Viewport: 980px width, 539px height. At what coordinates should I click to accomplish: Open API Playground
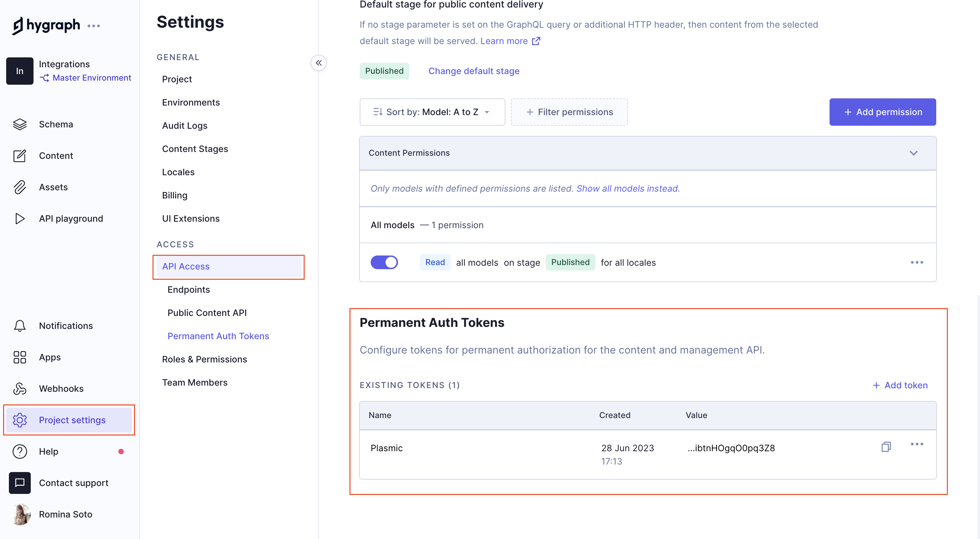(x=71, y=218)
